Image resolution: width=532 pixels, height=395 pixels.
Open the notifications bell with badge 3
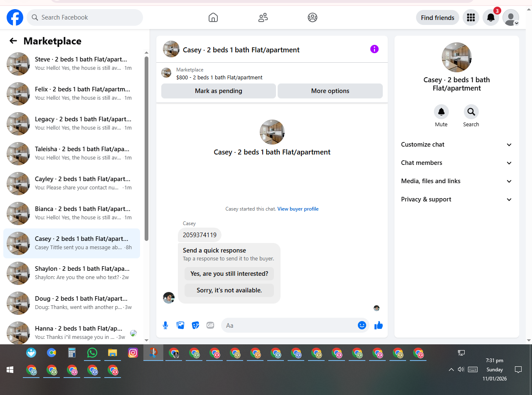[x=491, y=17]
